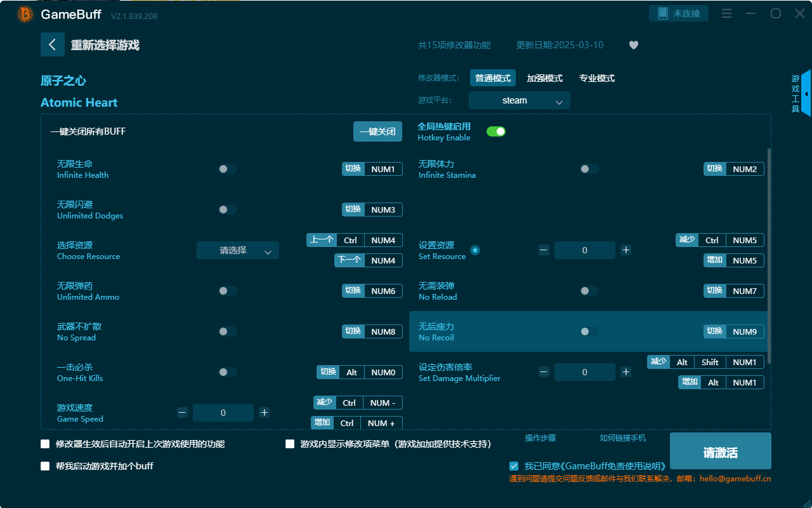Screen dimensions: 812x508
Task: Click the GameBuff logo icon
Action: tap(24, 14)
